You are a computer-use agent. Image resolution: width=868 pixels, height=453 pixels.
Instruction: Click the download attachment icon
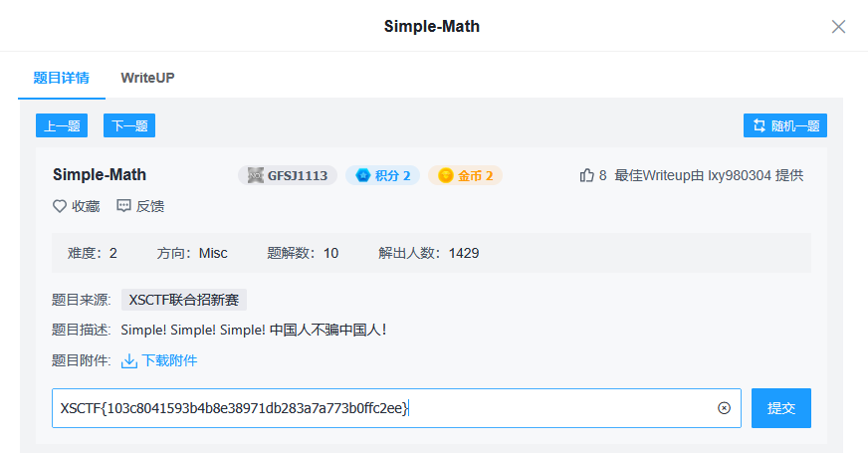point(129,360)
